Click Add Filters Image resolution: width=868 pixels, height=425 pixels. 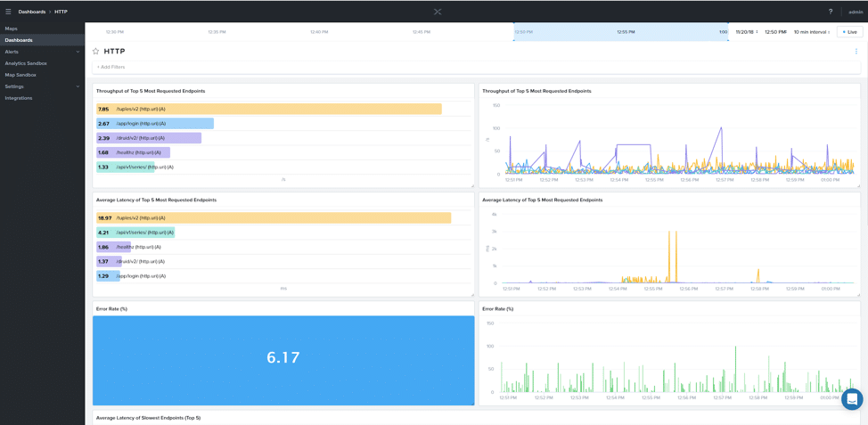click(x=111, y=67)
